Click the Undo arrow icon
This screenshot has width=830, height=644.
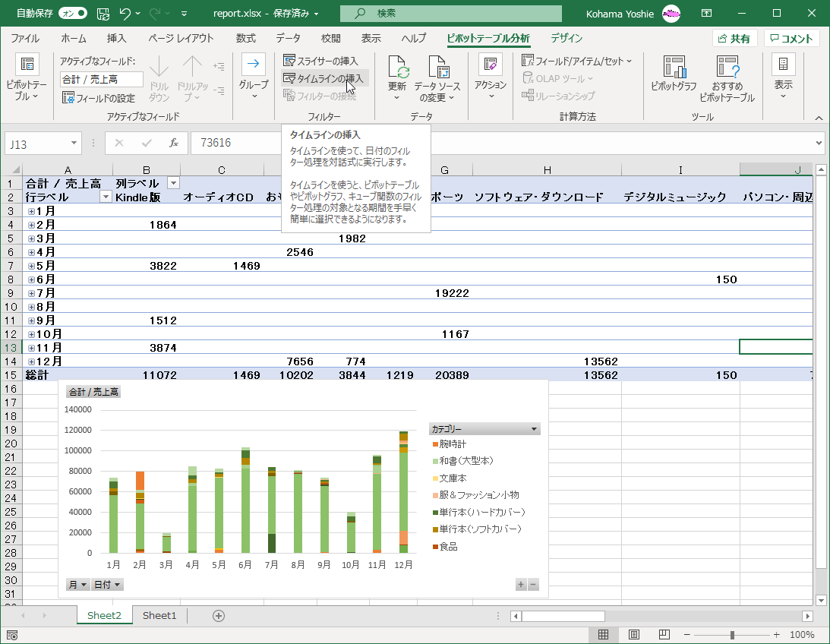126,14
